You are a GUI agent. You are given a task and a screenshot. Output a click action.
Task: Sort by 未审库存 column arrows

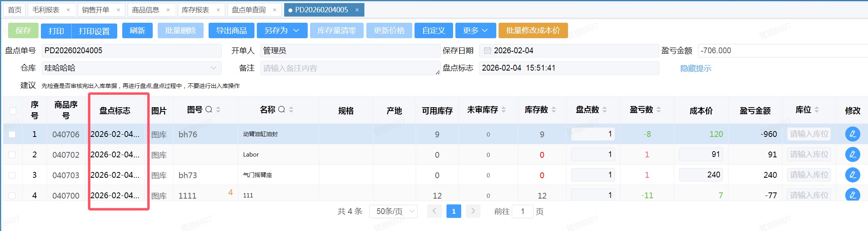point(504,110)
